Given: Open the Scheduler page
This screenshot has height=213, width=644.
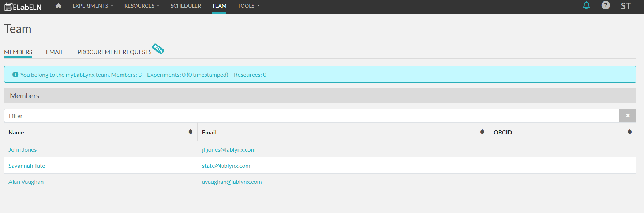Looking at the screenshot, I should tap(186, 6).
